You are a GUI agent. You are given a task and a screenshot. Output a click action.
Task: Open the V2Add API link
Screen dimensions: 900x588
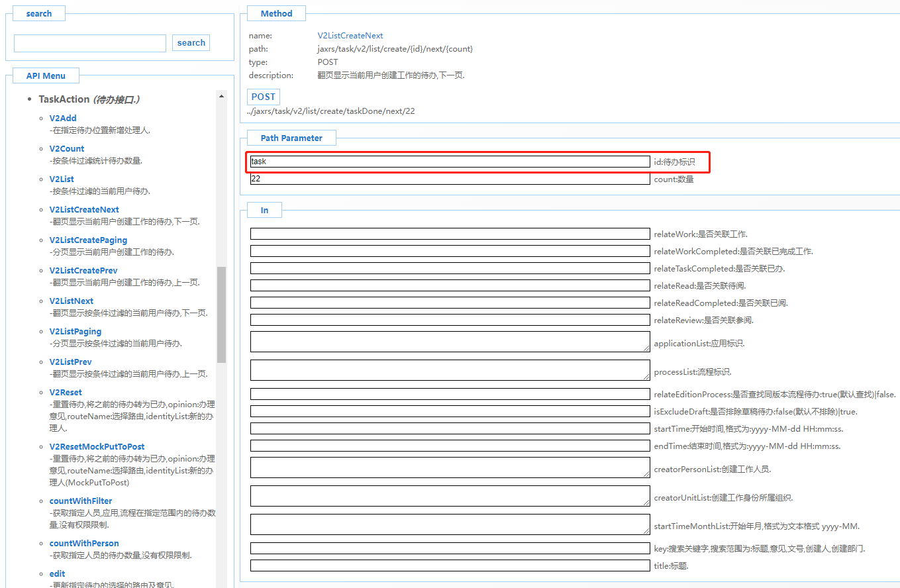pos(63,119)
